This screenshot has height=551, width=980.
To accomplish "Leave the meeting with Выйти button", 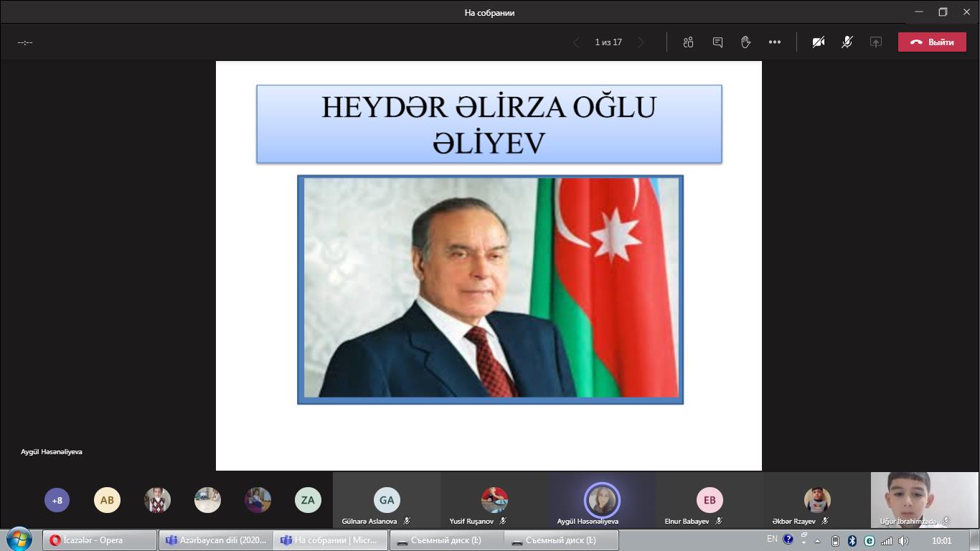I will [x=932, y=42].
